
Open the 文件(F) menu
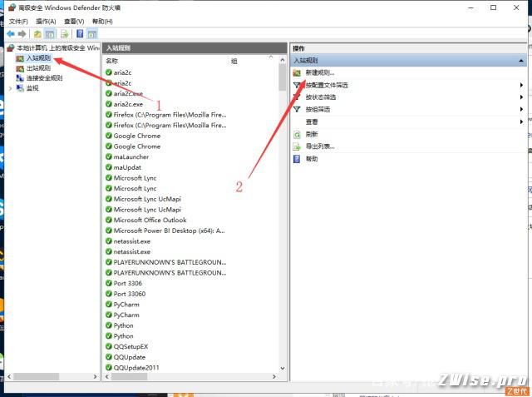click(x=18, y=22)
